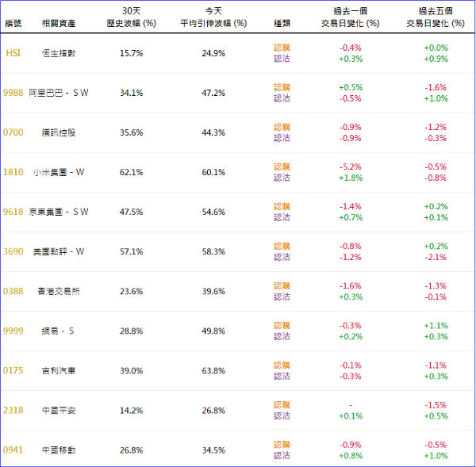Click the -2.1% five-day change value
Image resolution: width=476 pixels, height=467 pixels.
click(436, 258)
